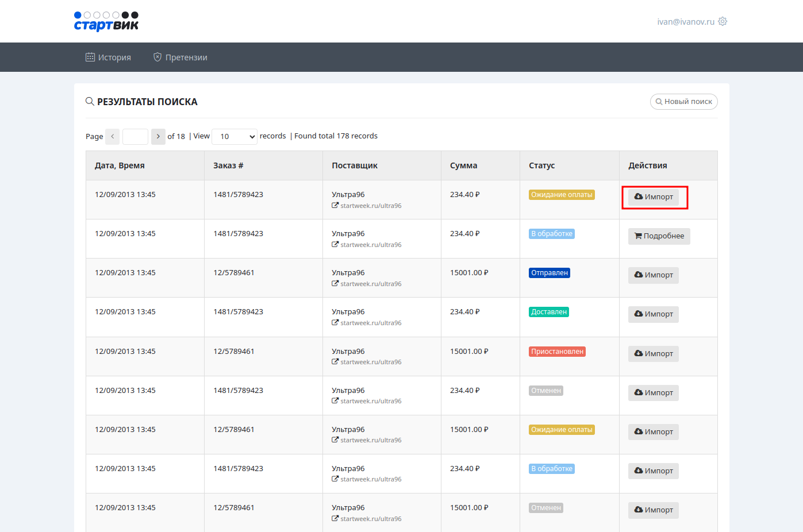Click the Стартвик logo
Viewport: 803px width, 532px height.
pyautogui.click(x=106, y=21)
